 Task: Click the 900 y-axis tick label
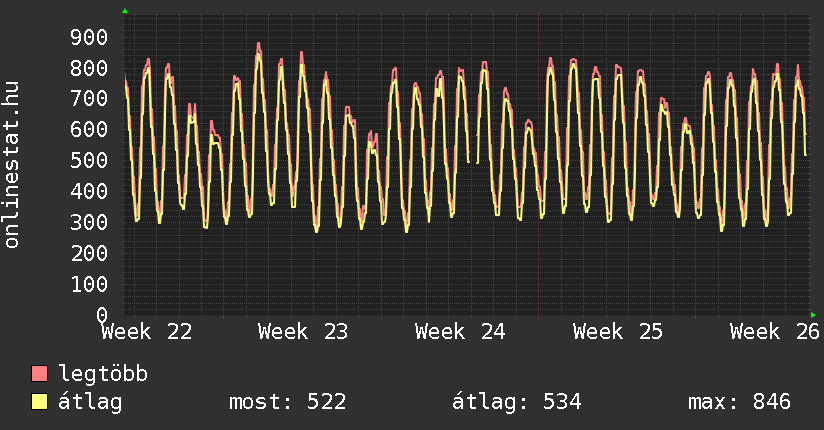click(89, 37)
